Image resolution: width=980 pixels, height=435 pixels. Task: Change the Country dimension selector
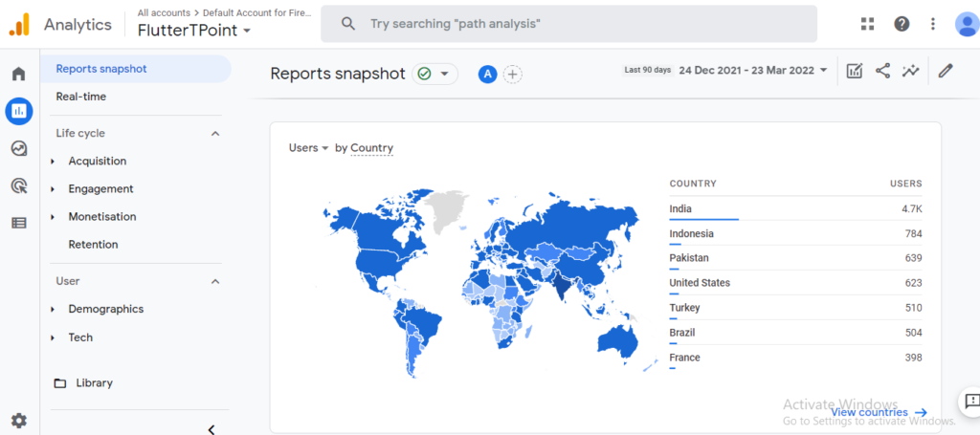[371, 148]
